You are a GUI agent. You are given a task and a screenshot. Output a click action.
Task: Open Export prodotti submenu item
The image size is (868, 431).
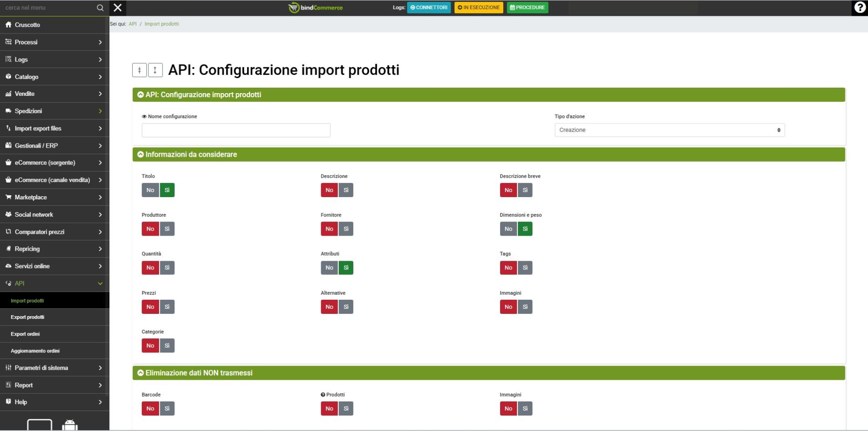pyautogui.click(x=28, y=317)
